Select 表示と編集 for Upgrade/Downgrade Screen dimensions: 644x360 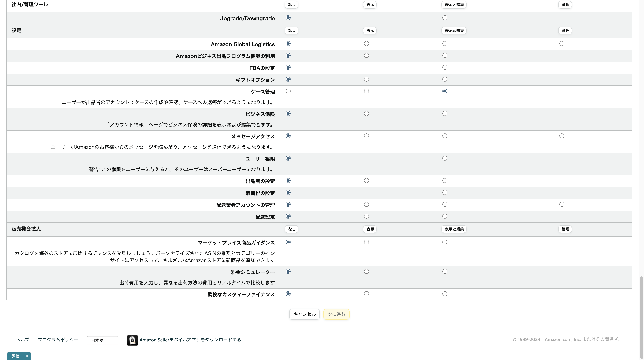point(445,18)
